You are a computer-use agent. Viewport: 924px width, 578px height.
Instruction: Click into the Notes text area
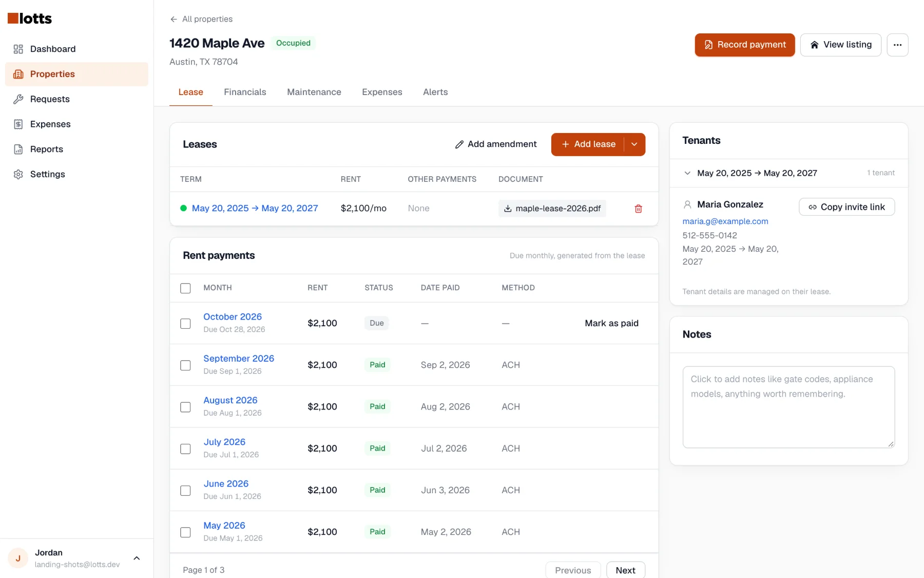[x=788, y=407]
